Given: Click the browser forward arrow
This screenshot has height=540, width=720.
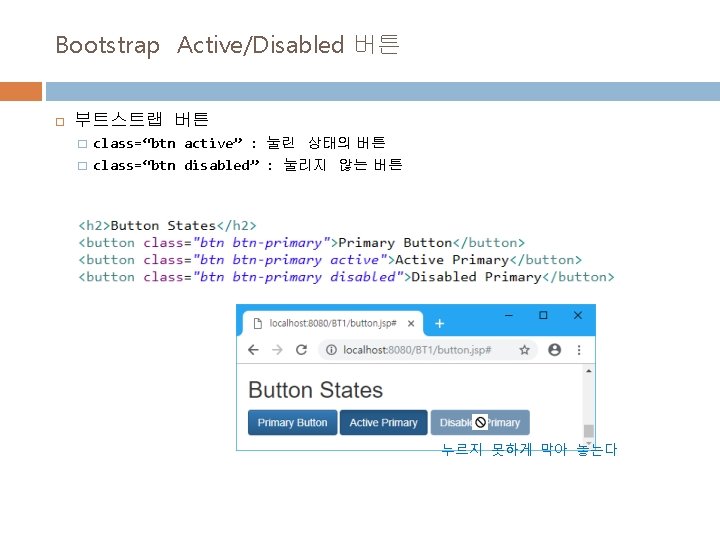Looking at the screenshot, I should (x=277, y=350).
